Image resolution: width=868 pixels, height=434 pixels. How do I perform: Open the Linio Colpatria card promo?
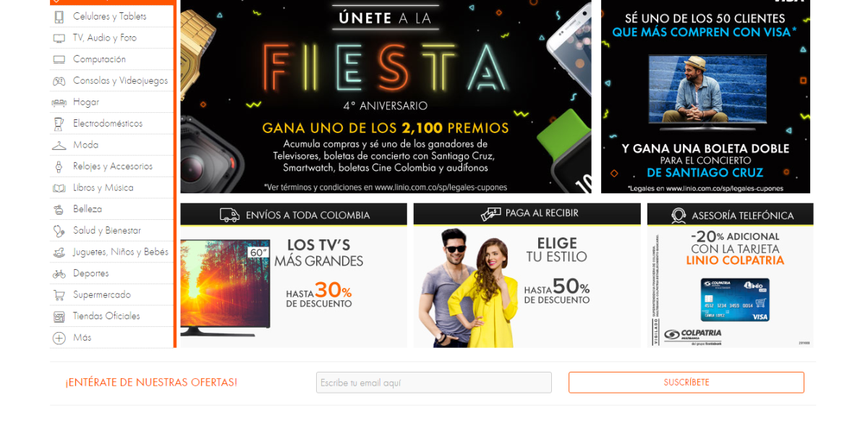point(731,276)
